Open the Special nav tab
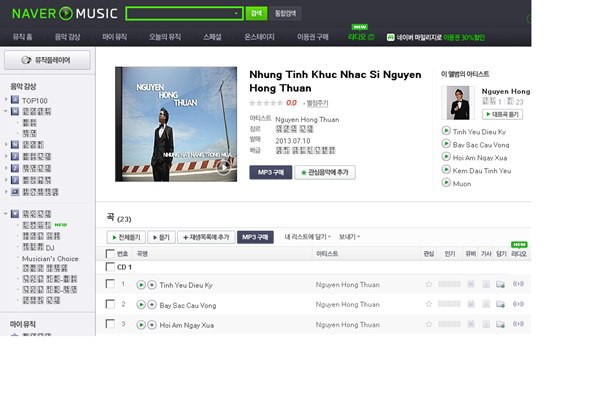Viewport: 600px width, 399px height. (212, 37)
